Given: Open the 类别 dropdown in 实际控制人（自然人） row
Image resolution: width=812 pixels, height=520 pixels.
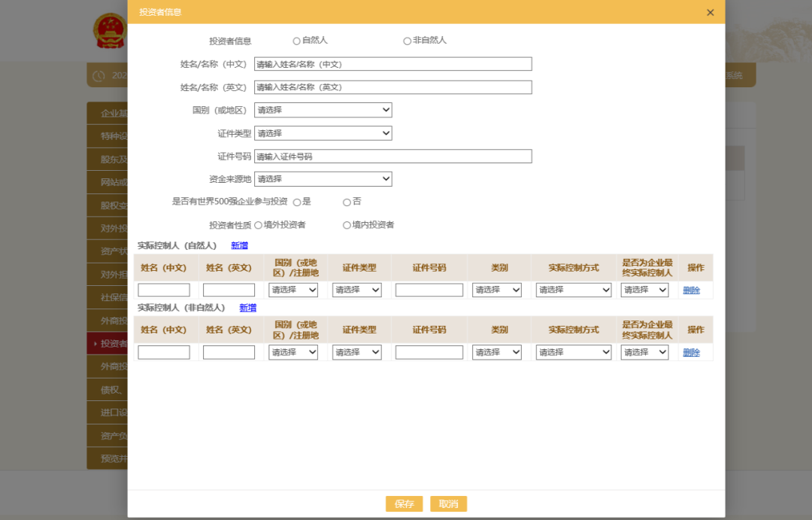Looking at the screenshot, I should (x=496, y=290).
